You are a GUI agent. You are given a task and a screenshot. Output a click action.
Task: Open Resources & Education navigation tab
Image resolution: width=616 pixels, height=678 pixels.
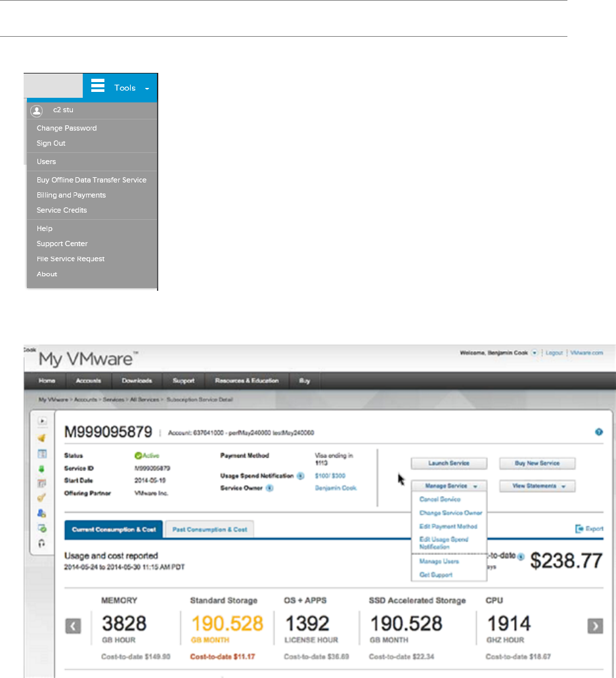tap(247, 381)
